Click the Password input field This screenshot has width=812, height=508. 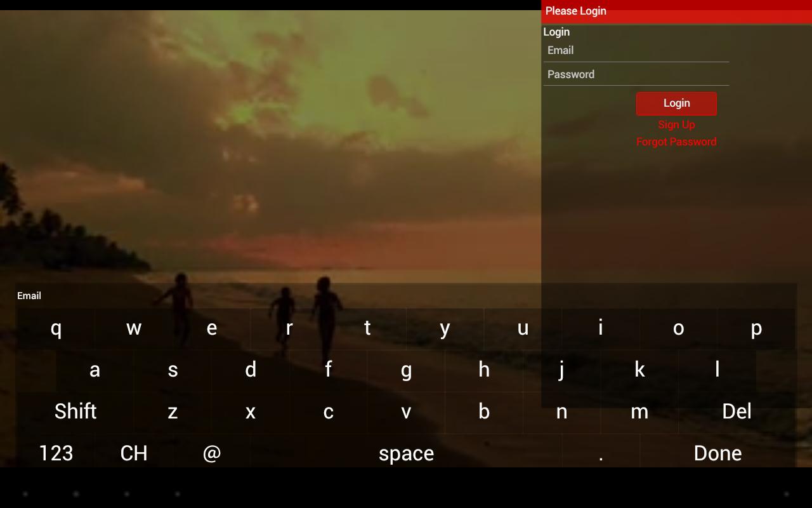[636, 75]
